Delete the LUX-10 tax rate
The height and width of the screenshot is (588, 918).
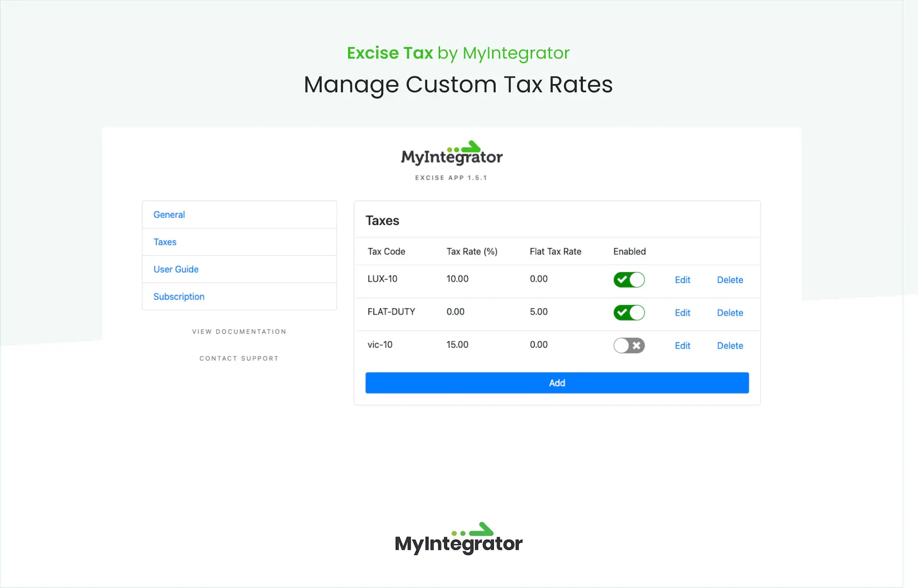pyautogui.click(x=730, y=280)
